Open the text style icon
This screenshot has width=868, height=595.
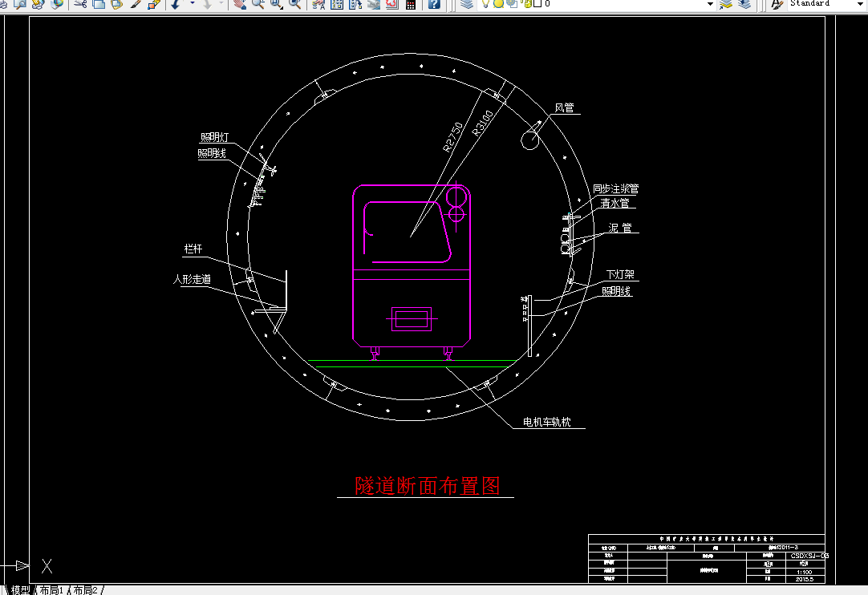pos(777,4)
